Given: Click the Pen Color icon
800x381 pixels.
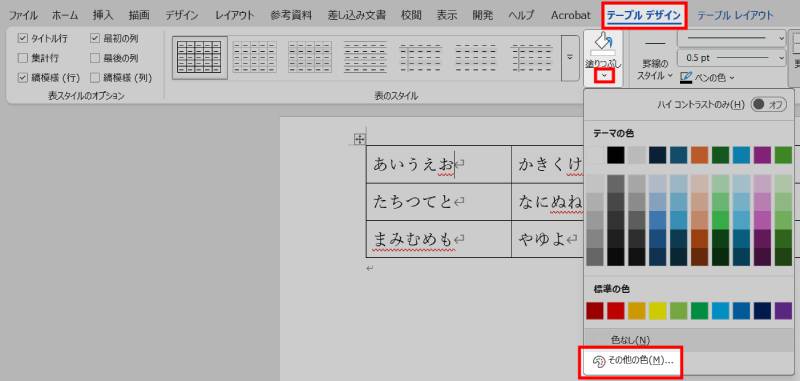Looking at the screenshot, I should tap(687, 78).
